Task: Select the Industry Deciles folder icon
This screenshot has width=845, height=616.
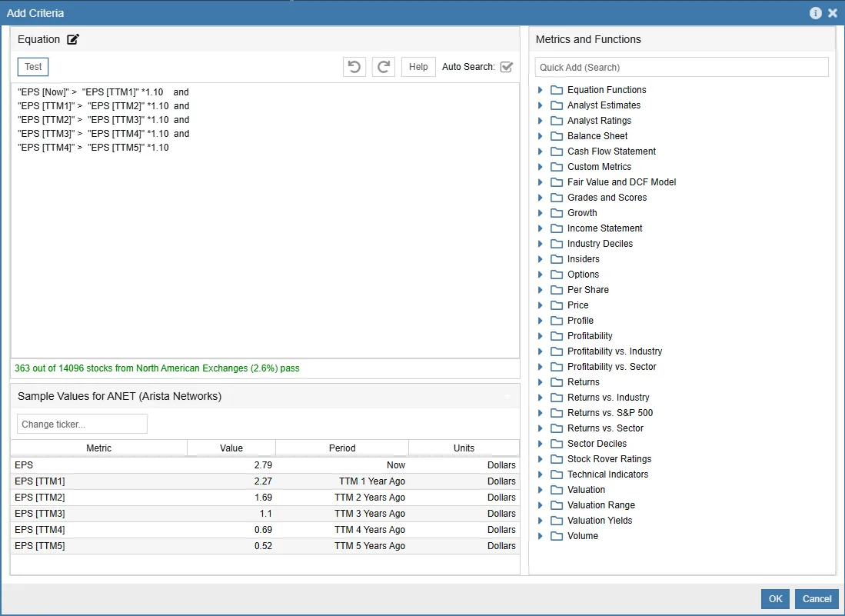Action: pos(557,244)
